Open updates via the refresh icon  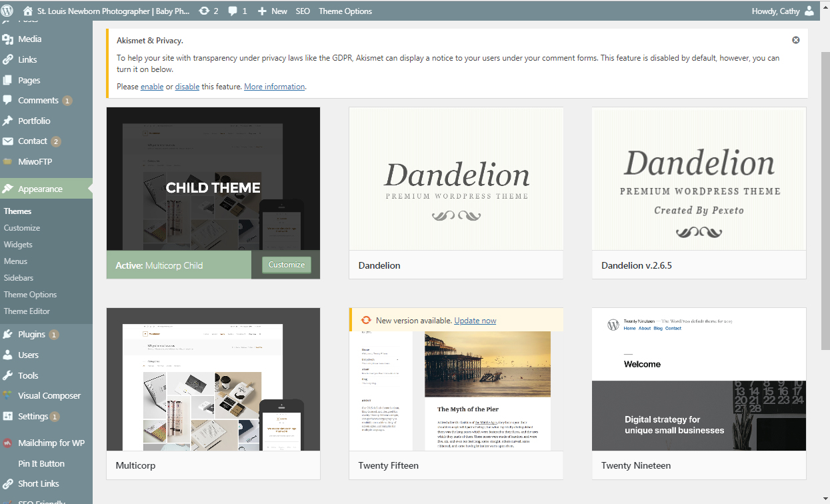point(204,11)
